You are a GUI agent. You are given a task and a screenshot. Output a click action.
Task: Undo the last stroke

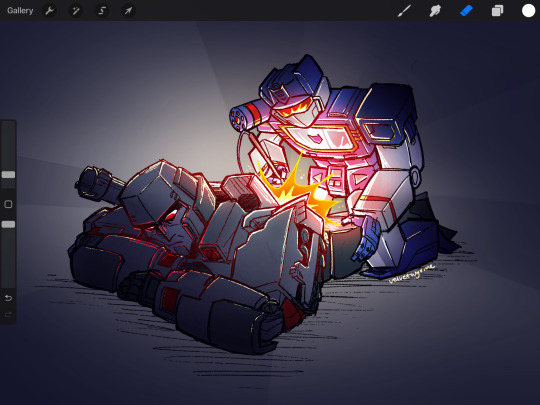[x=8, y=298]
